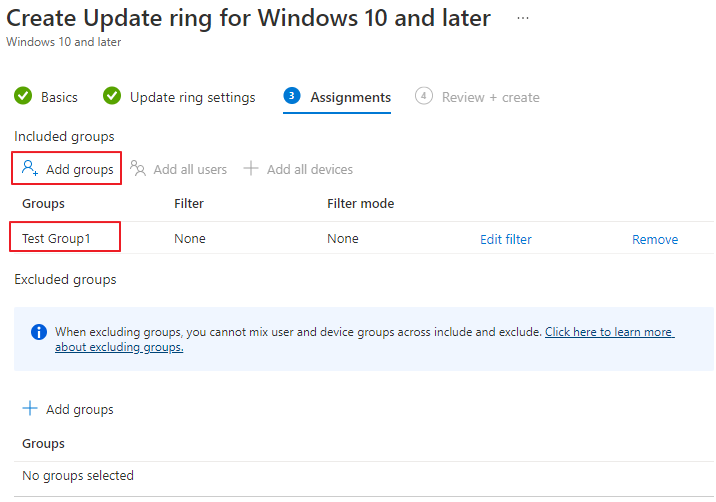Click the step 3 circle icon
This screenshot has width=716, height=502.
pos(292,96)
